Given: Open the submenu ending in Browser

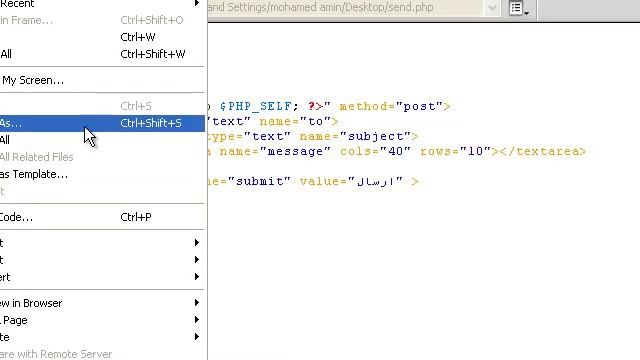Looking at the screenshot, I should pos(102,303).
